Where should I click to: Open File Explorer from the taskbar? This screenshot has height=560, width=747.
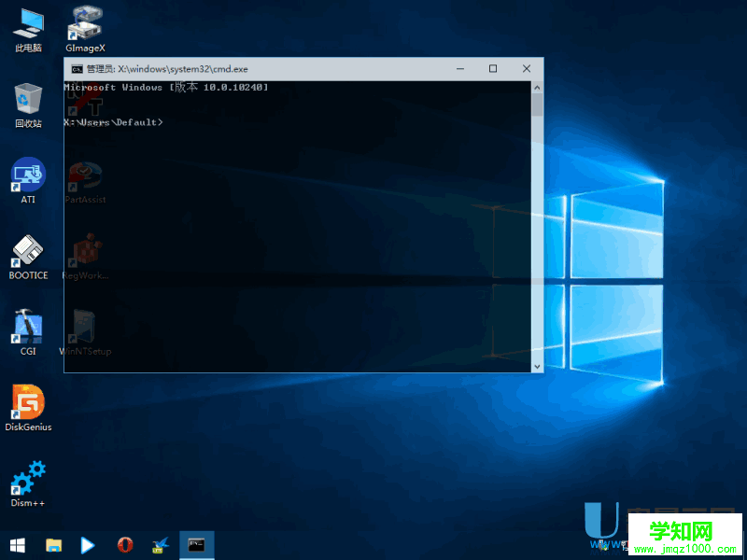(53, 545)
